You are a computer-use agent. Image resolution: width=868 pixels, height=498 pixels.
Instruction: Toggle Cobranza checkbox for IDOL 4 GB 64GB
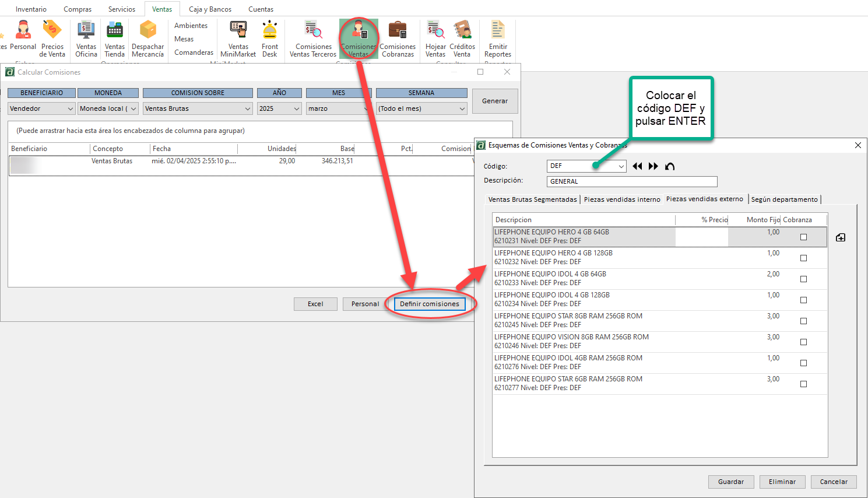(x=803, y=279)
